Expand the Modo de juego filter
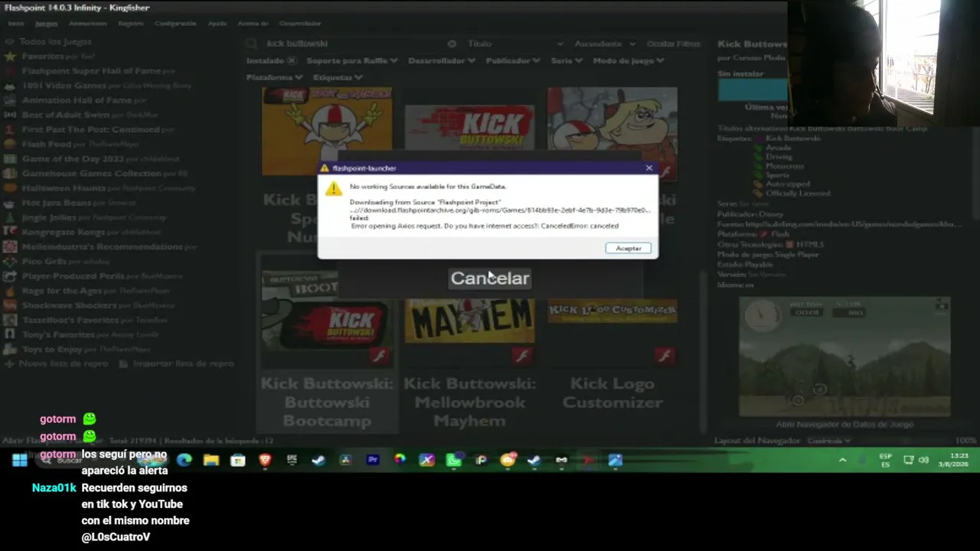The width and height of the screenshot is (980, 551). coord(628,60)
